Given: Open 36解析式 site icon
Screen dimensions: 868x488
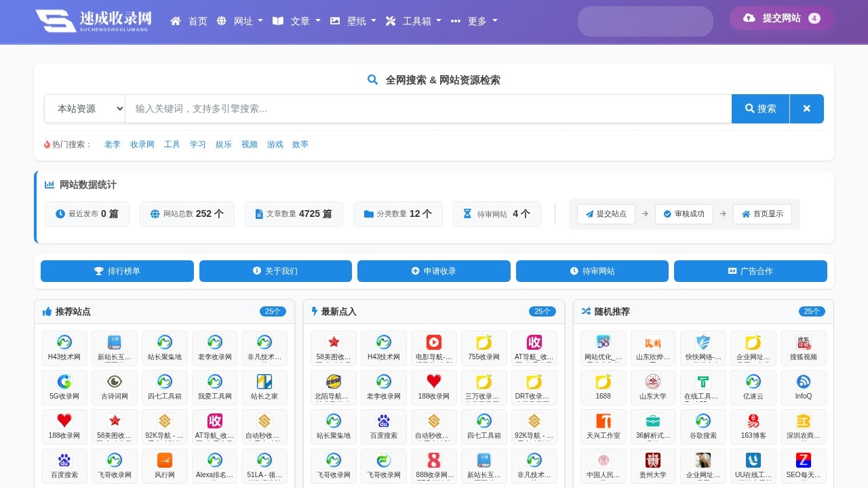Looking at the screenshot, I should click(654, 427).
